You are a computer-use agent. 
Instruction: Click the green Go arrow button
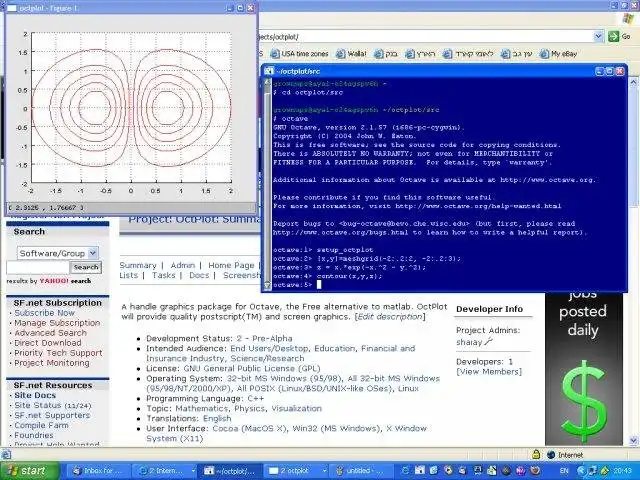[613, 36]
